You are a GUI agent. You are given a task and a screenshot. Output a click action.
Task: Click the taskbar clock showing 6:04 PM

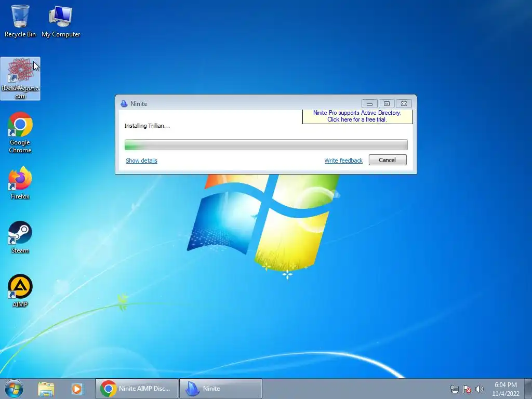(506, 389)
